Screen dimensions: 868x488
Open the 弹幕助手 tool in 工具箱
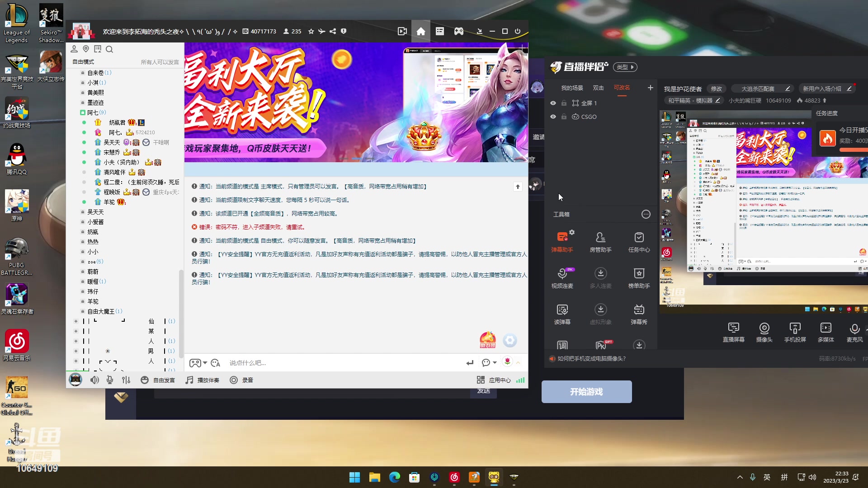562,241
